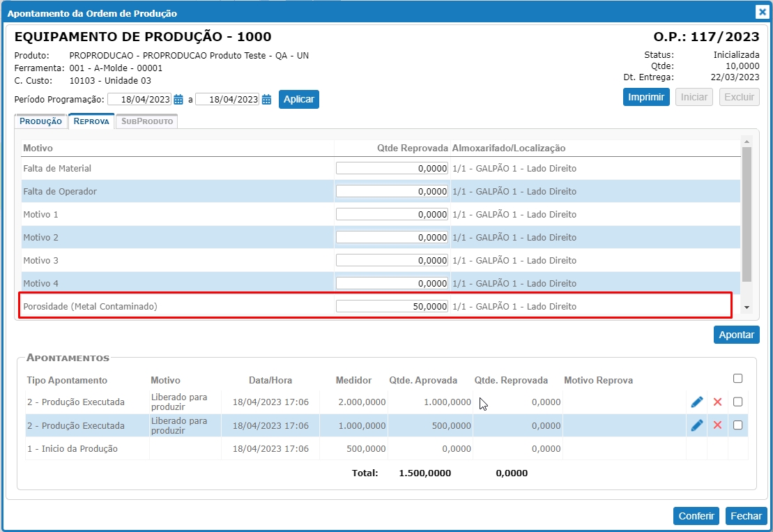This screenshot has height=532, width=773.
Task: Switch to the Produção tab
Action: click(40, 121)
